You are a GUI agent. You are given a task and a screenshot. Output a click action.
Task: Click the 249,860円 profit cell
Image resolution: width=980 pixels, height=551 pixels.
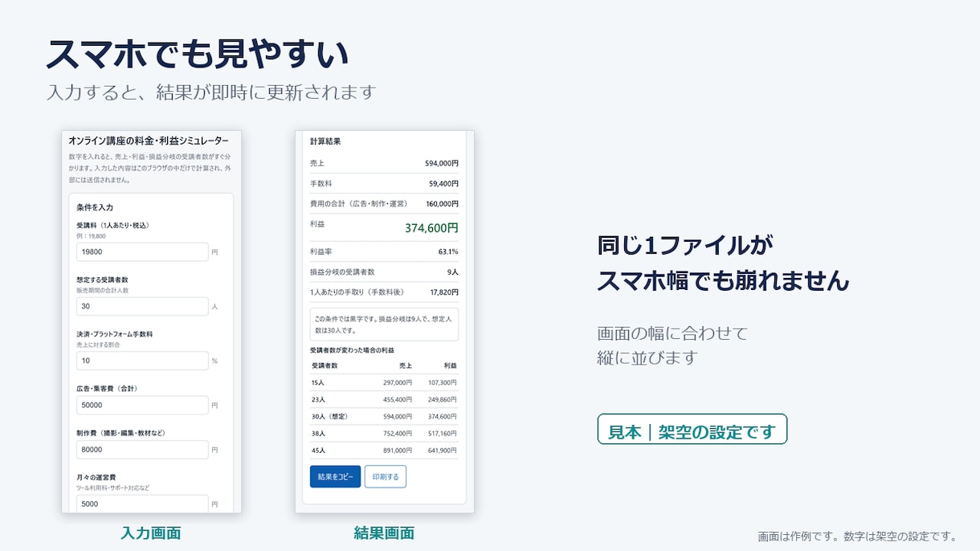click(x=443, y=399)
